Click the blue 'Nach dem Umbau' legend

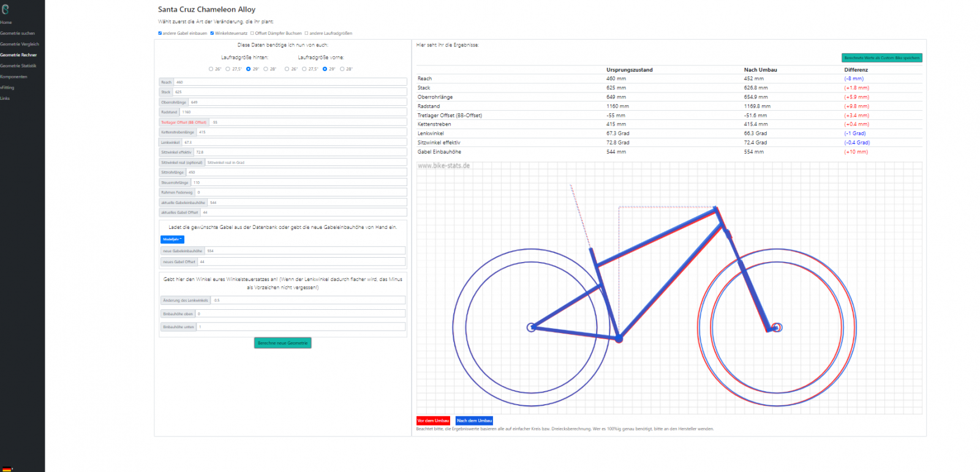(x=474, y=421)
